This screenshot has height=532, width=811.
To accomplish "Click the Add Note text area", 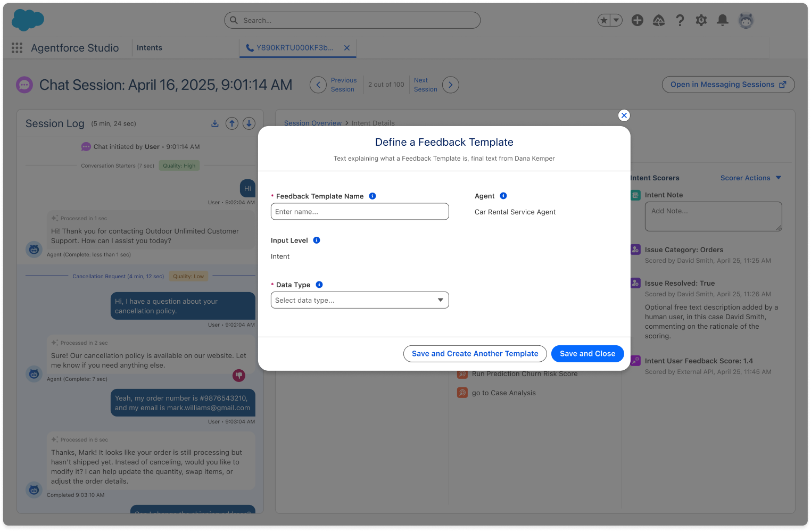I will 714,217.
